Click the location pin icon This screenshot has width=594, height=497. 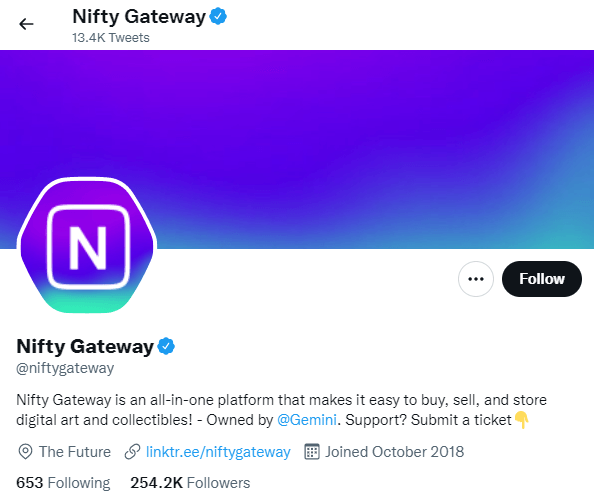[25, 452]
